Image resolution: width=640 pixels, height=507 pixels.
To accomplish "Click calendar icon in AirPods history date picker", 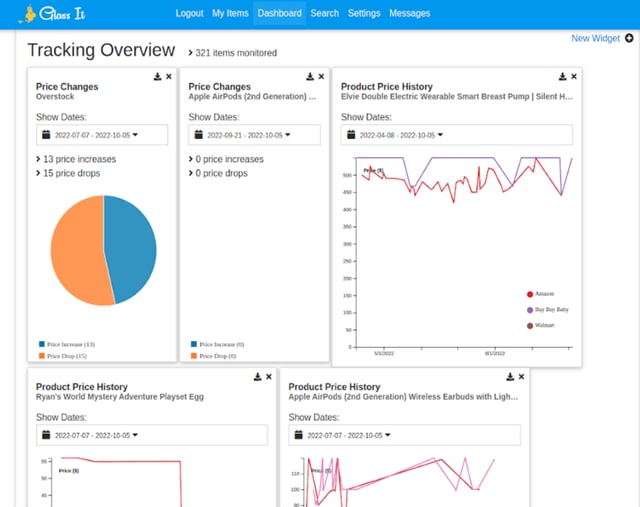I will [x=299, y=435].
